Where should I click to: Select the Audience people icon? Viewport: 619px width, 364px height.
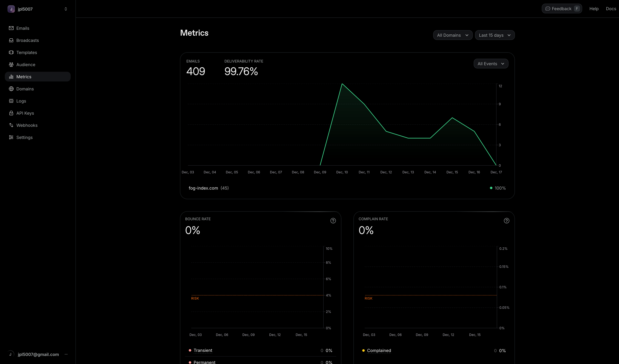coord(11,65)
